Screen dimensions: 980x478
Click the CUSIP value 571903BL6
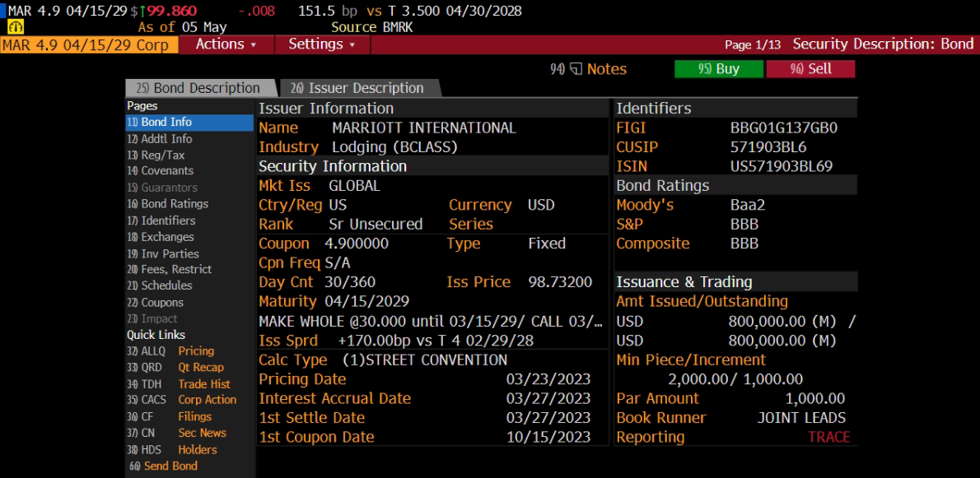[768, 147]
